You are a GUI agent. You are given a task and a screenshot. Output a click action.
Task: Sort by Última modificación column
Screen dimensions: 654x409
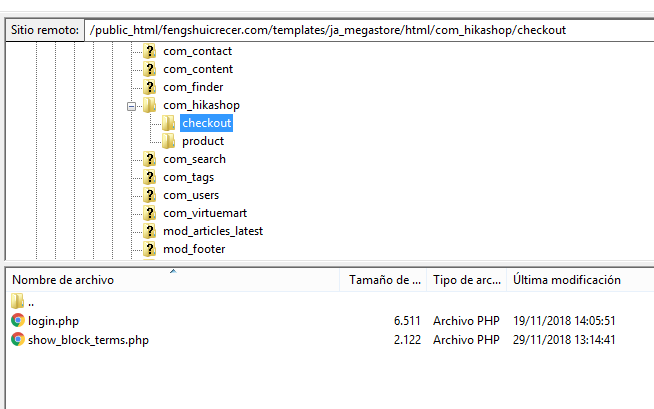(580, 280)
